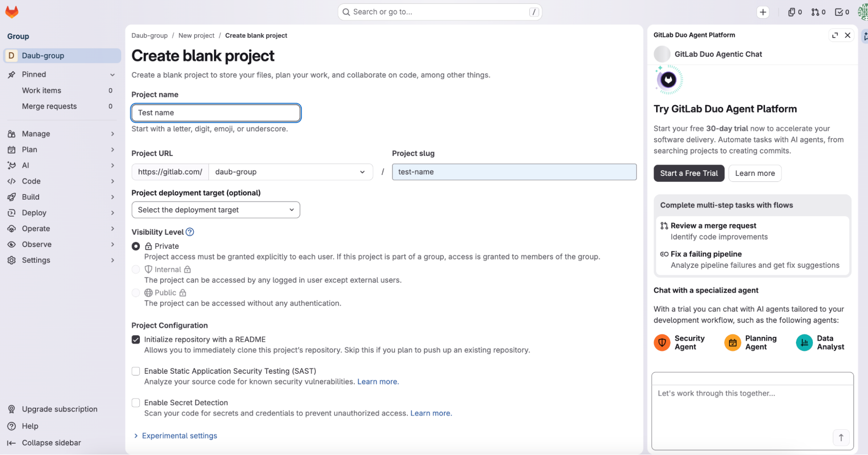Click the Pinned pin icon

[12, 75]
